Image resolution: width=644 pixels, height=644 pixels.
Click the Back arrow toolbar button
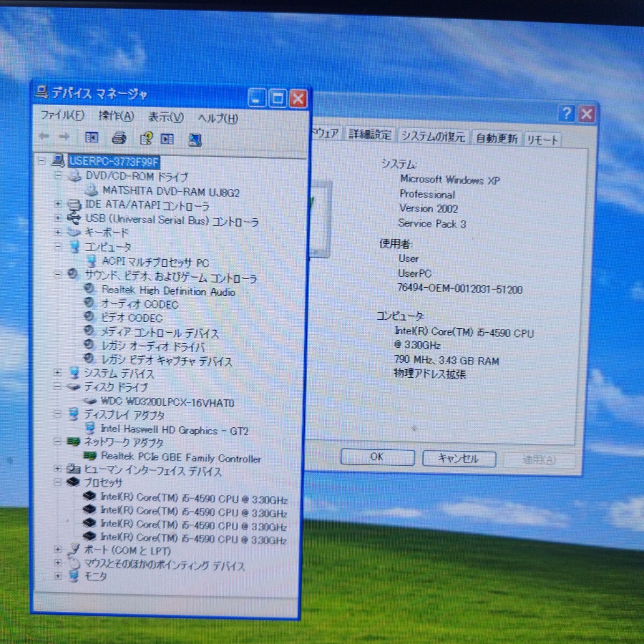45,137
